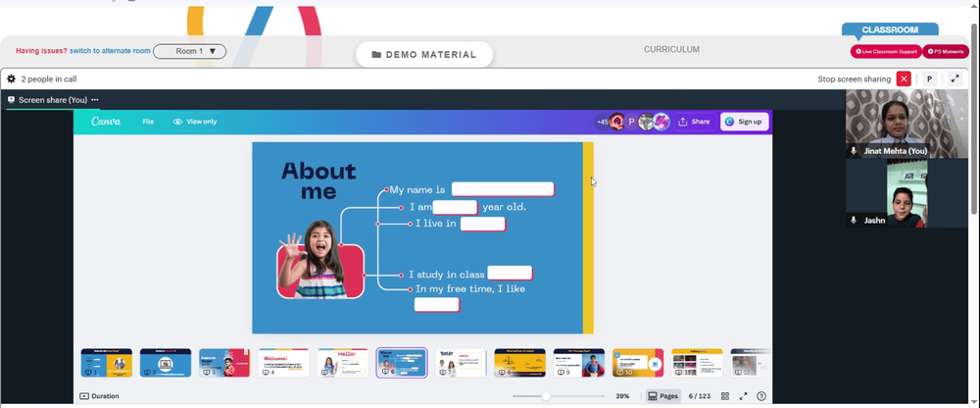The image size is (980, 408).
Task: Click the name blank on slide
Action: tap(503, 189)
